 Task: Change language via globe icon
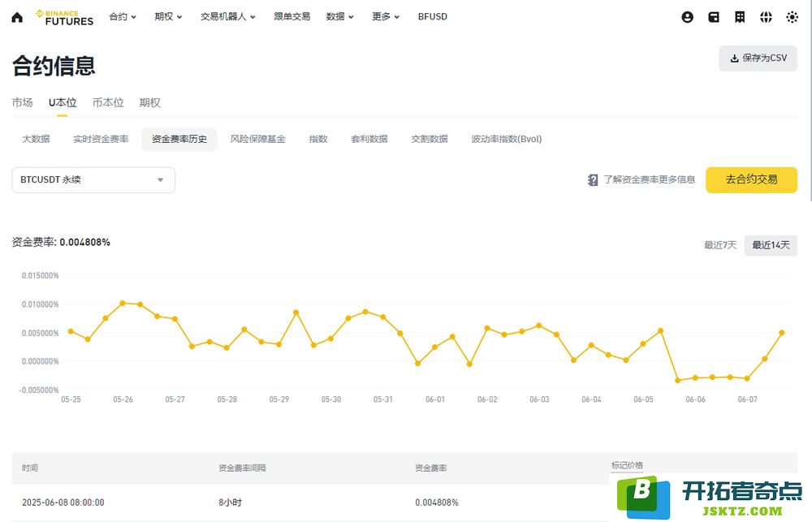pyautogui.click(x=766, y=17)
